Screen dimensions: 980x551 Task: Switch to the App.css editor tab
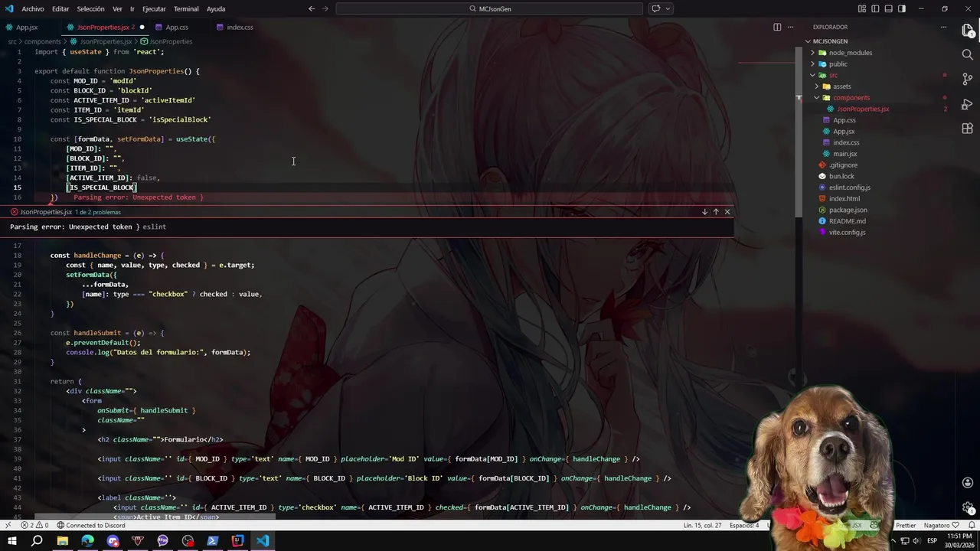177,27
